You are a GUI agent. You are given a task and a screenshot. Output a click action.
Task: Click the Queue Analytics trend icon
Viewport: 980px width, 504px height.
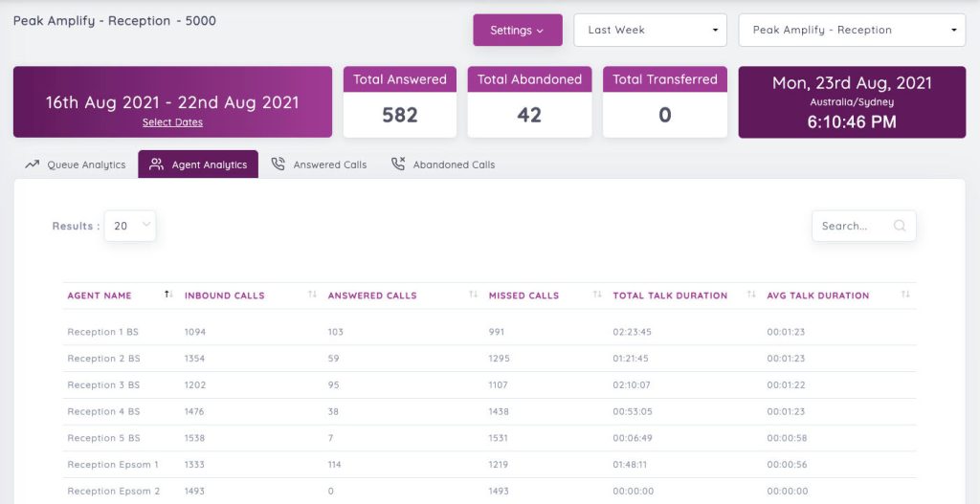[32, 164]
